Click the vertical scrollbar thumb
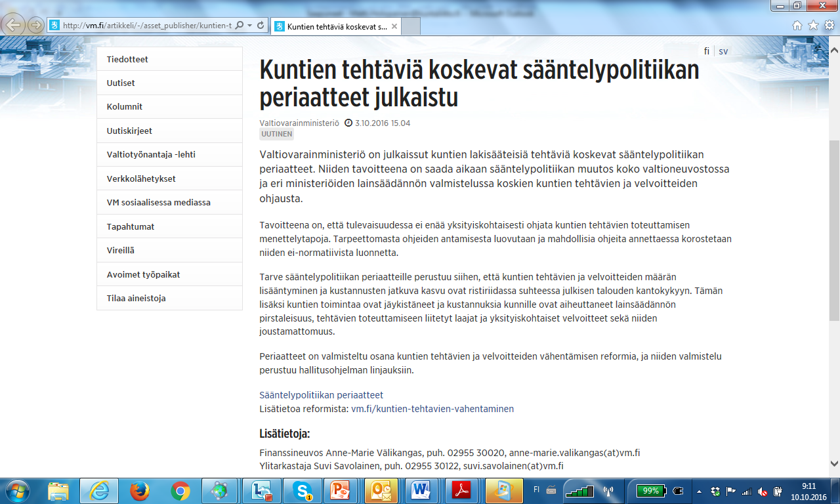The width and height of the screenshot is (840, 504). (834, 230)
